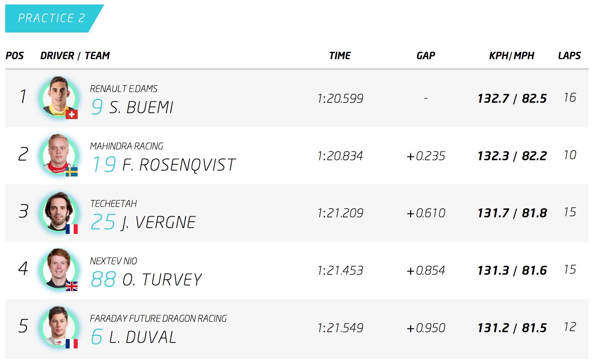Select the Renault e.dams team name
Image resolution: width=593 pixels, height=364 pixels.
(124, 89)
